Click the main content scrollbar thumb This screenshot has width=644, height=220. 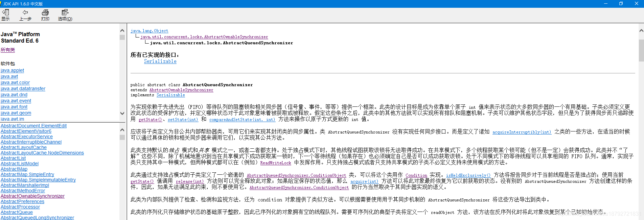click(641, 50)
